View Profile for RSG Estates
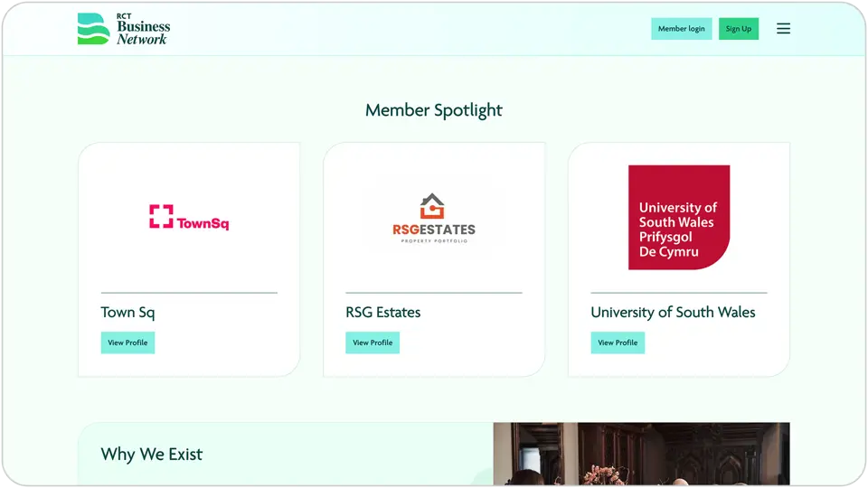 [x=372, y=343]
